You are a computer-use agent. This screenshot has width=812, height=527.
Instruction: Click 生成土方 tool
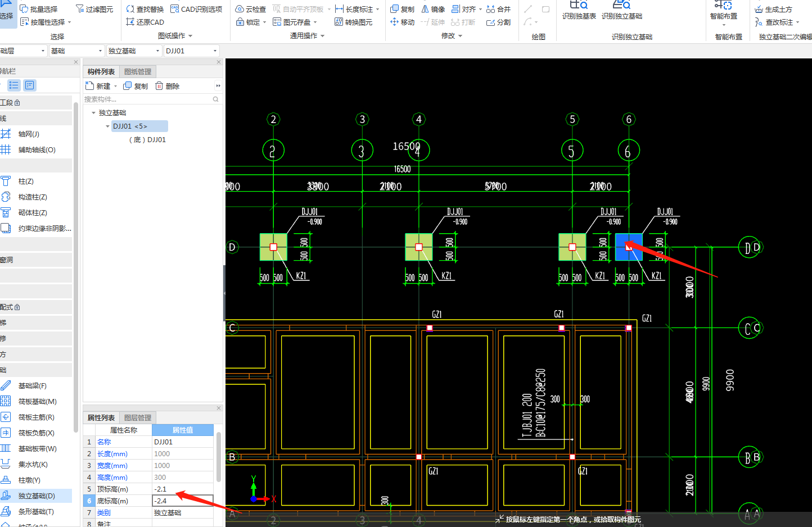(x=774, y=9)
